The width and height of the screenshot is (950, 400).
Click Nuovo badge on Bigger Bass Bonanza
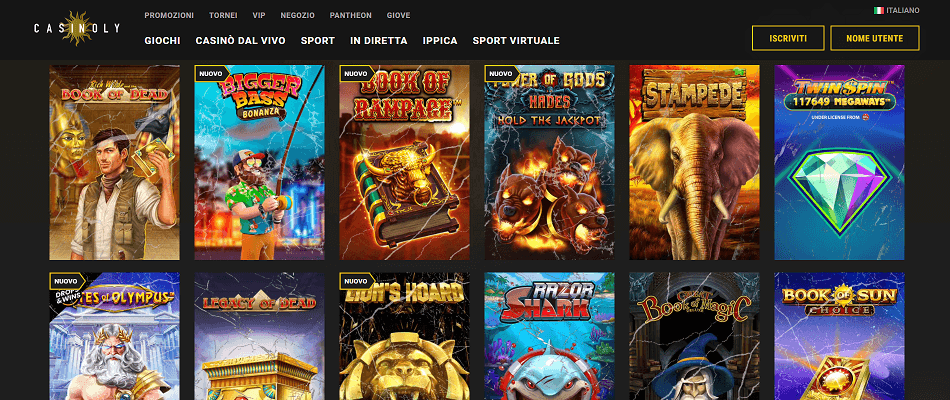[x=211, y=73]
